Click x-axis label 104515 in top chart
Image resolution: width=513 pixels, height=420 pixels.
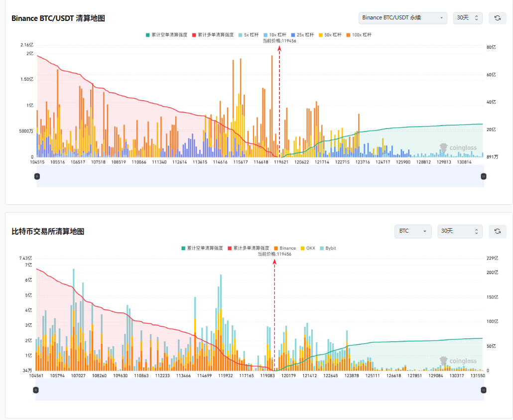click(x=37, y=162)
